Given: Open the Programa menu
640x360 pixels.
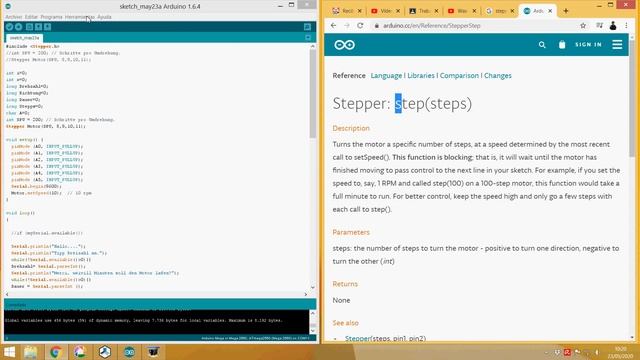Looking at the screenshot, I should (x=51, y=17).
